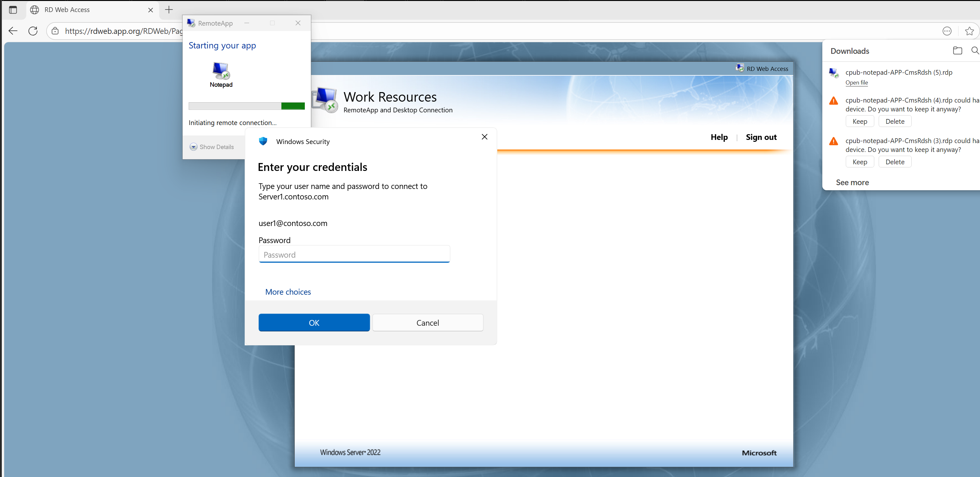Click the Sign out link

(x=761, y=137)
